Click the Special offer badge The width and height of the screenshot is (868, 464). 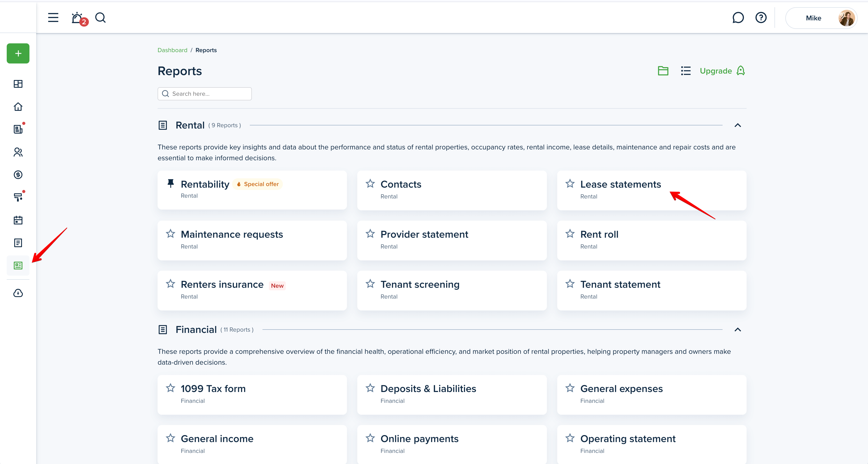(258, 184)
